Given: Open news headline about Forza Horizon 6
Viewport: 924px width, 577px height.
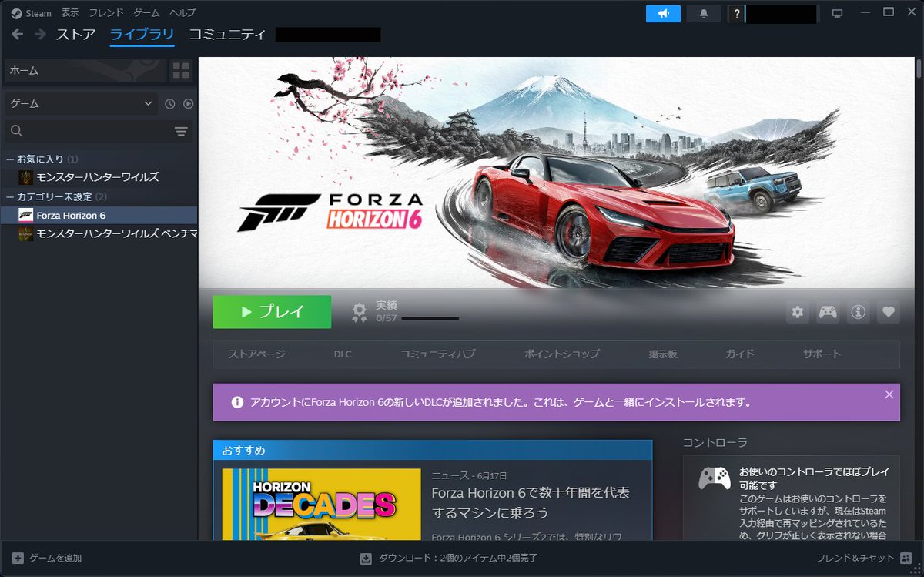Looking at the screenshot, I should (531, 502).
